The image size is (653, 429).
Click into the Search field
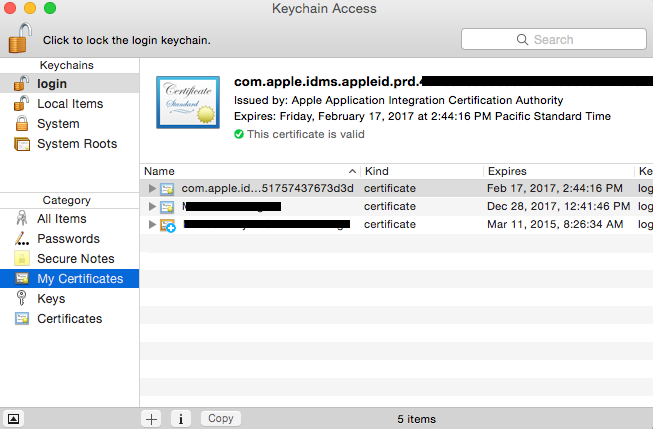[553, 39]
